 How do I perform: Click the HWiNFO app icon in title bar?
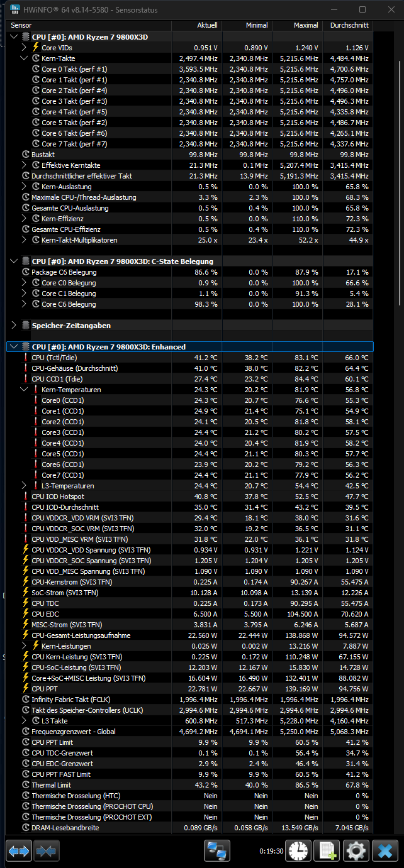(14, 10)
